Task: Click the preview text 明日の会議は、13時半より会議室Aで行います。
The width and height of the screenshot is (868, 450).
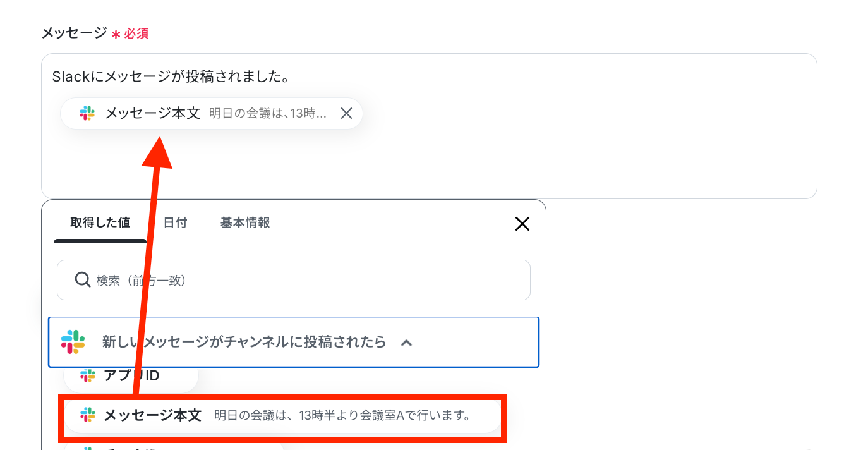Action: (342, 415)
